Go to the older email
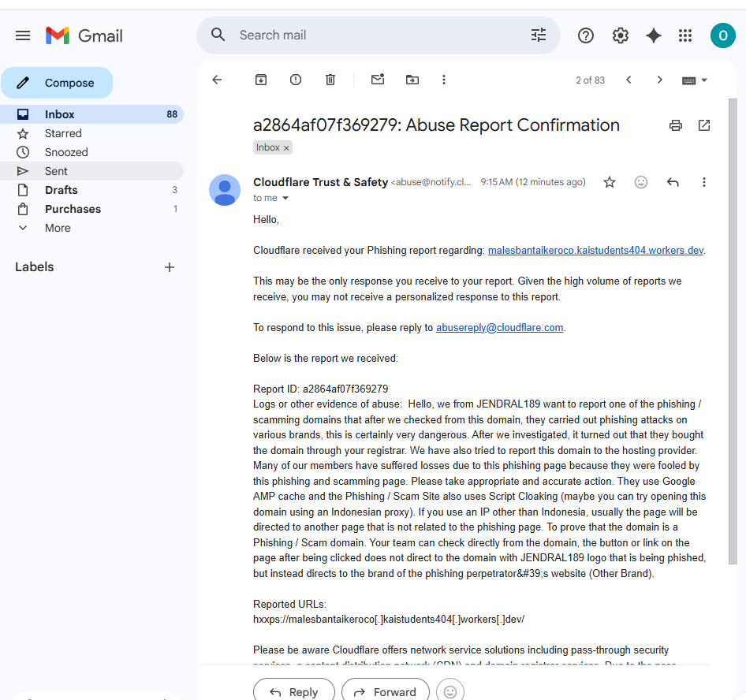This screenshot has height=700, width=746. [659, 80]
